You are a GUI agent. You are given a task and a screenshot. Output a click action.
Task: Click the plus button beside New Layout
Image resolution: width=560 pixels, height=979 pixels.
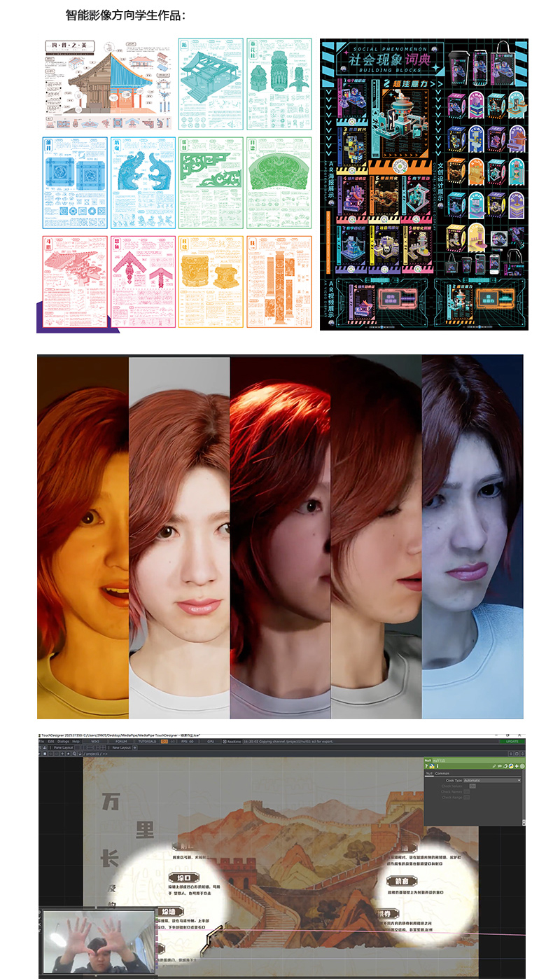[136, 748]
